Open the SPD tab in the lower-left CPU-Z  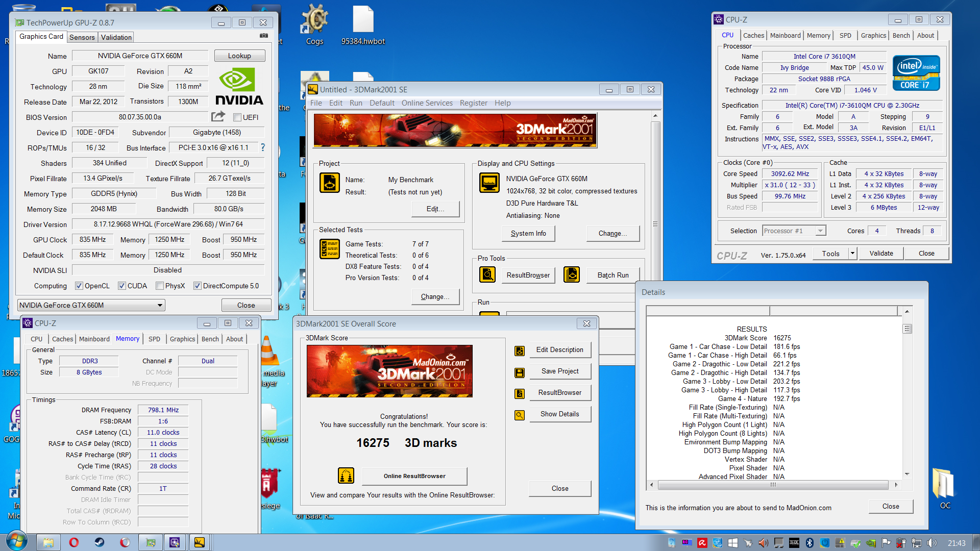(154, 339)
